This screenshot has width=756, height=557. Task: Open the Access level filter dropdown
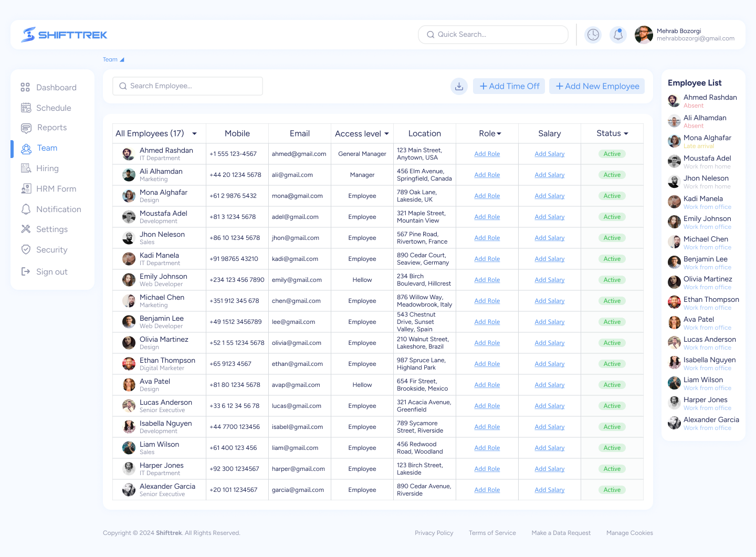click(x=387, y=134)
